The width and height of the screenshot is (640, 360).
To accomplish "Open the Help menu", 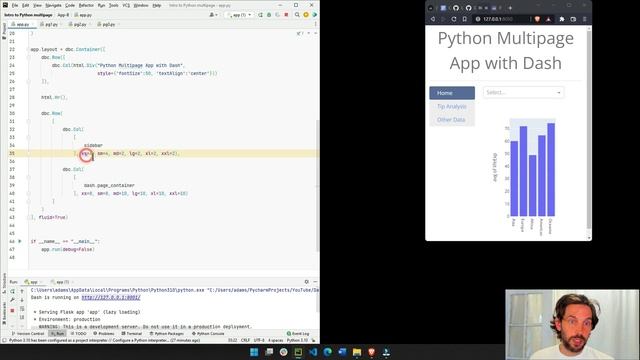I will coord(157,5).
